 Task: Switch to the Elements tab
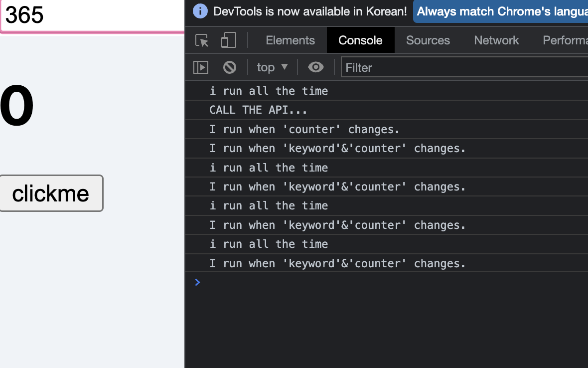pyautogui.click(x=290, y=40)
